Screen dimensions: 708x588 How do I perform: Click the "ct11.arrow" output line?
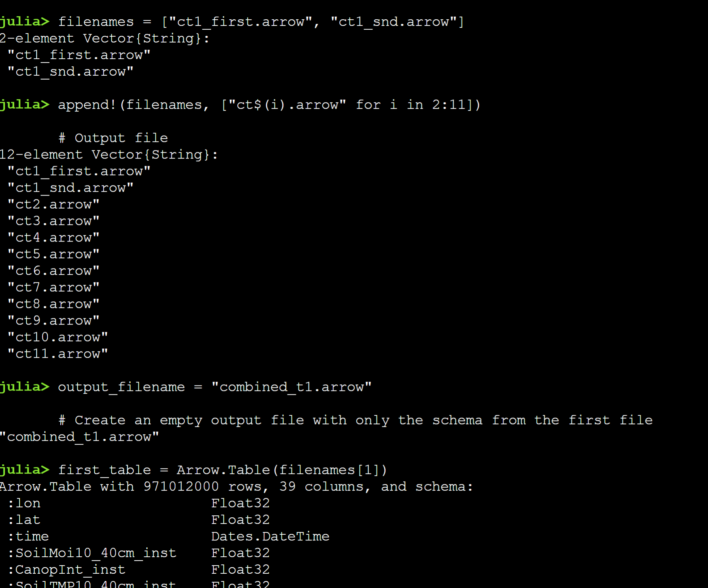[58, 354]
